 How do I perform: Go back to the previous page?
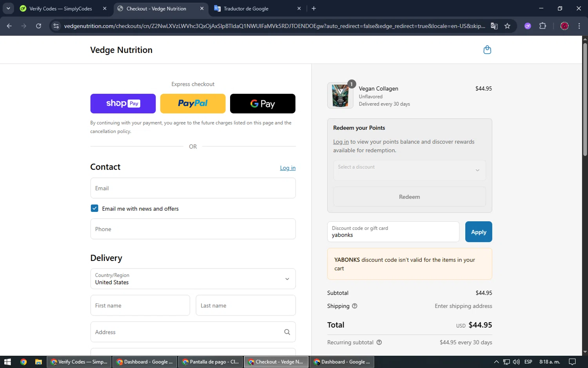click(9, 26)
